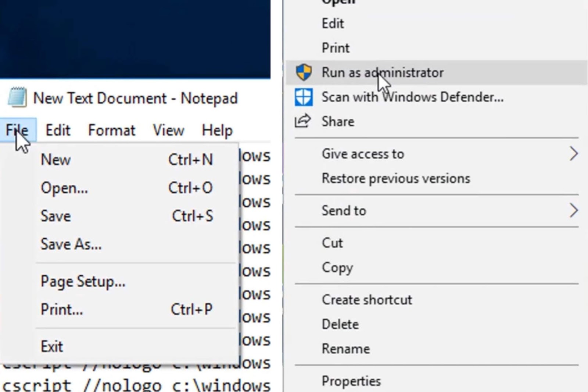The width and height of the screenshot is (588, 392).
Task: Click the Notepad icon in the title bar
Action: pos(17,97)
